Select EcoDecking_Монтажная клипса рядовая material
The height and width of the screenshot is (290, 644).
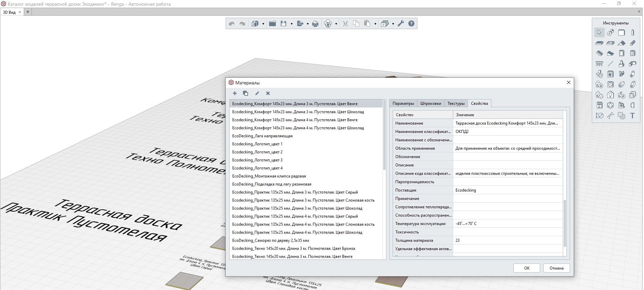point(306,176)
